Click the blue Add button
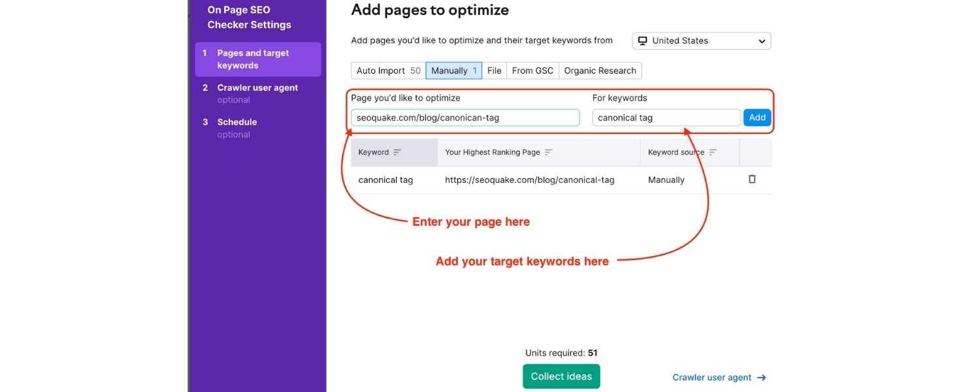This screenshot has height=392, width=980. coord(757,117)
